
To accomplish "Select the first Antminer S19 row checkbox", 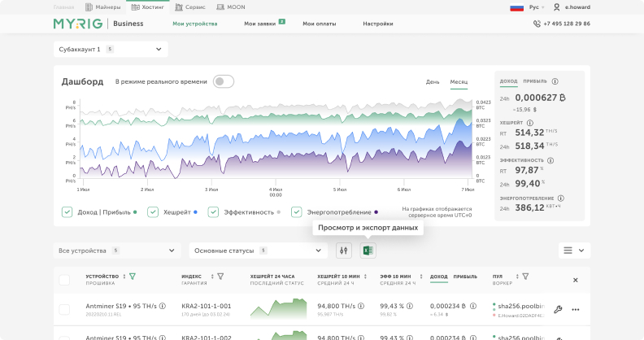I will [x=64, y=309].
